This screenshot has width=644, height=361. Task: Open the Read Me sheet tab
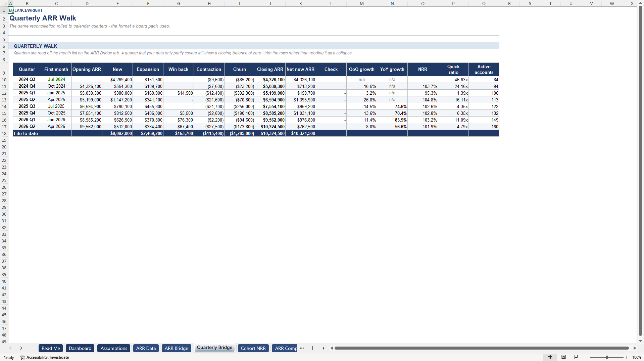click(51, 348)
